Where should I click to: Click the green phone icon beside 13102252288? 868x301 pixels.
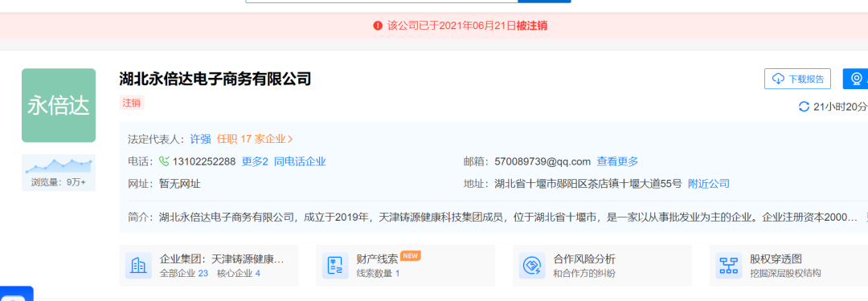(164, 161)
